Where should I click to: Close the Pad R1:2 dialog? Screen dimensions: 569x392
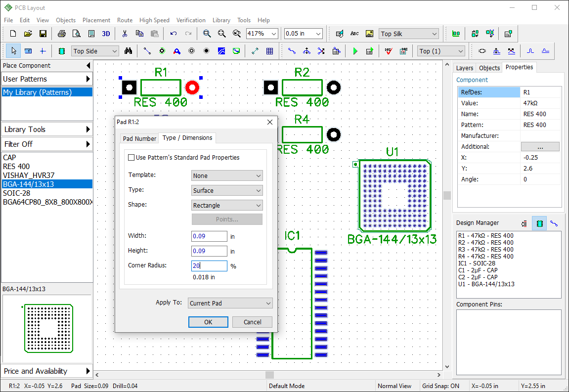coord(269,122)
